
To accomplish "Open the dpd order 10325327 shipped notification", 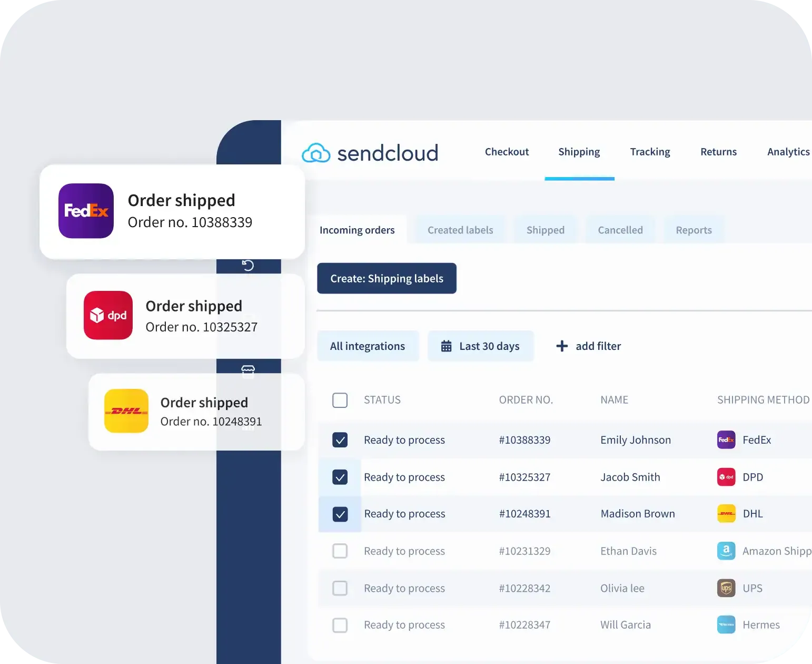I will click(x=185, y=316).
